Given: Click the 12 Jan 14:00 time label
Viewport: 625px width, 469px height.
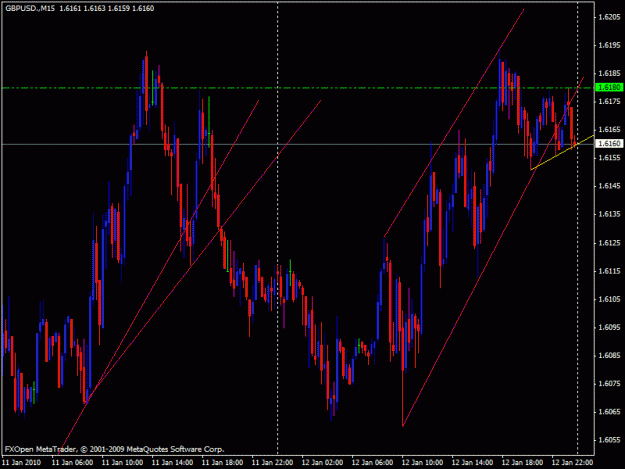Looking at the screenshot, I should pyautogui.click(x=472, y=463).
